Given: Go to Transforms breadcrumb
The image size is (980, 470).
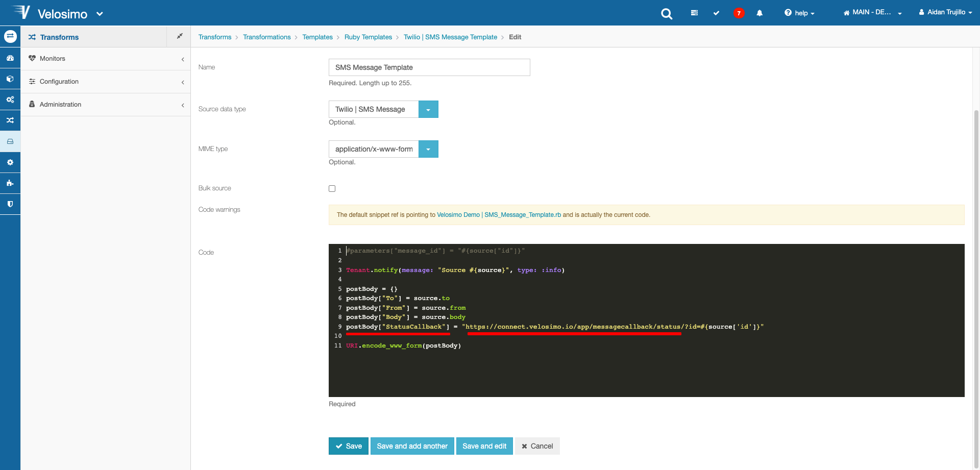Looking at the screenshot, I should click(215, 37).
